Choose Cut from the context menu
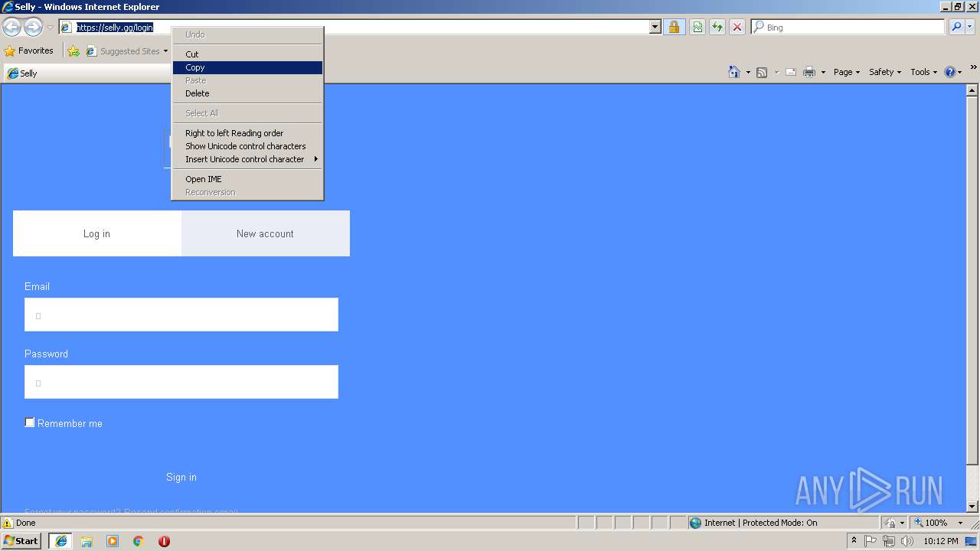Viewport: 980px width, 551px height. (247, 54)
